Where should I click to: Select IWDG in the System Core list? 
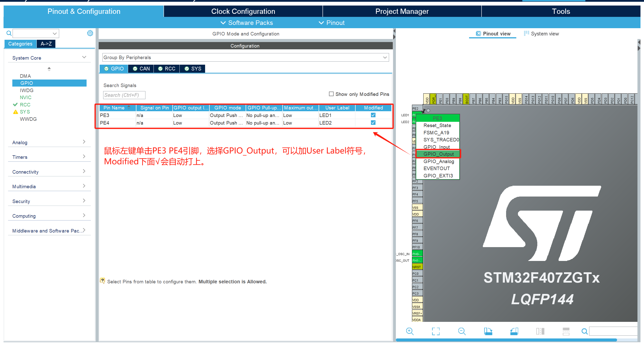tap(27, 90)
